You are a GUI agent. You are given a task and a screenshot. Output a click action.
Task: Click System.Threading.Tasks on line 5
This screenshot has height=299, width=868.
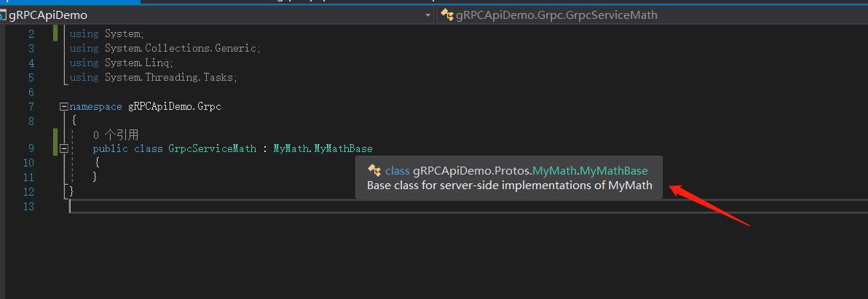coord(171,78)
